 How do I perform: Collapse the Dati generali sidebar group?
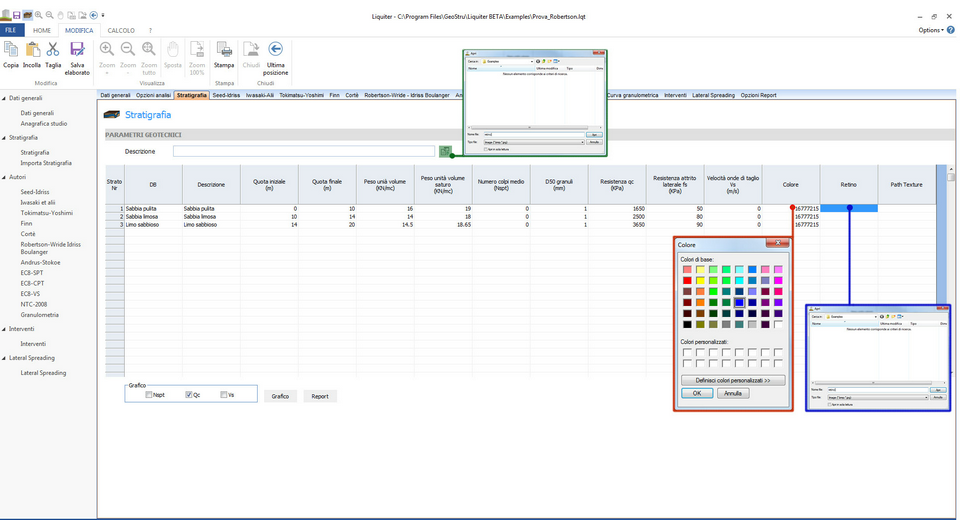coord(4,98)
